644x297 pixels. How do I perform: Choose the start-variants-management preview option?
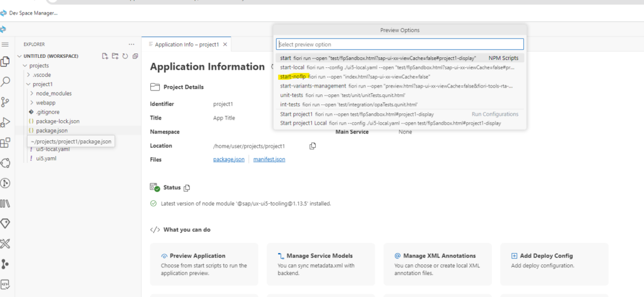400,86
